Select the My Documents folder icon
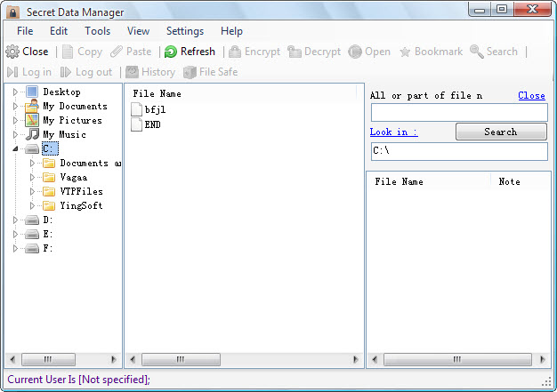The image size is (557, 392). point(32,106)
